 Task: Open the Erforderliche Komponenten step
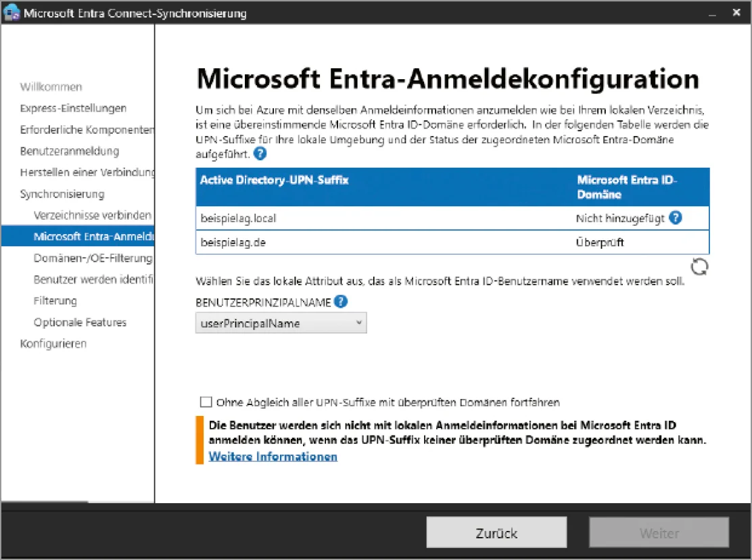(x=87, y=129)
